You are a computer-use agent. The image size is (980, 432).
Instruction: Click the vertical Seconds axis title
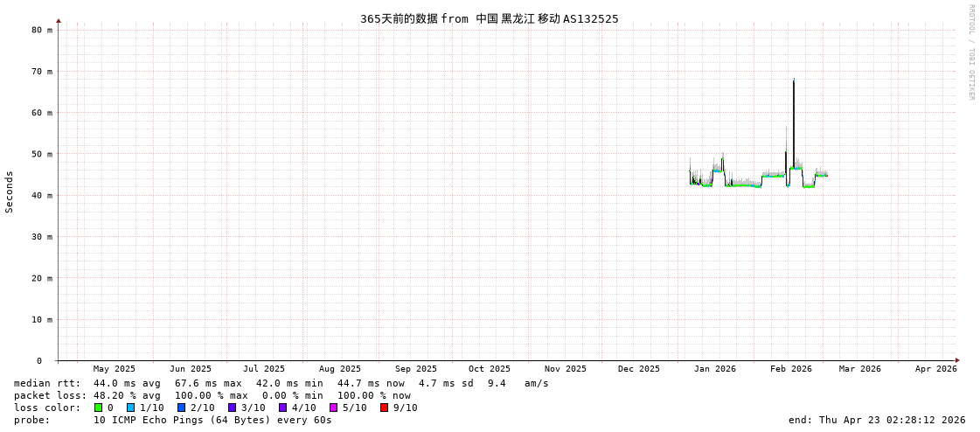coord(10,192)
